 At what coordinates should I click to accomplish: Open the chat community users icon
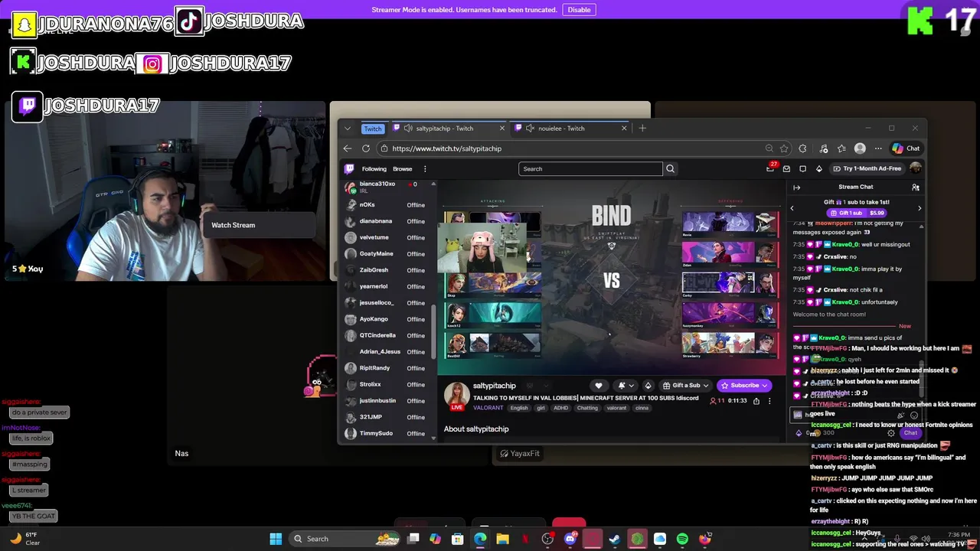pos(916,187)
